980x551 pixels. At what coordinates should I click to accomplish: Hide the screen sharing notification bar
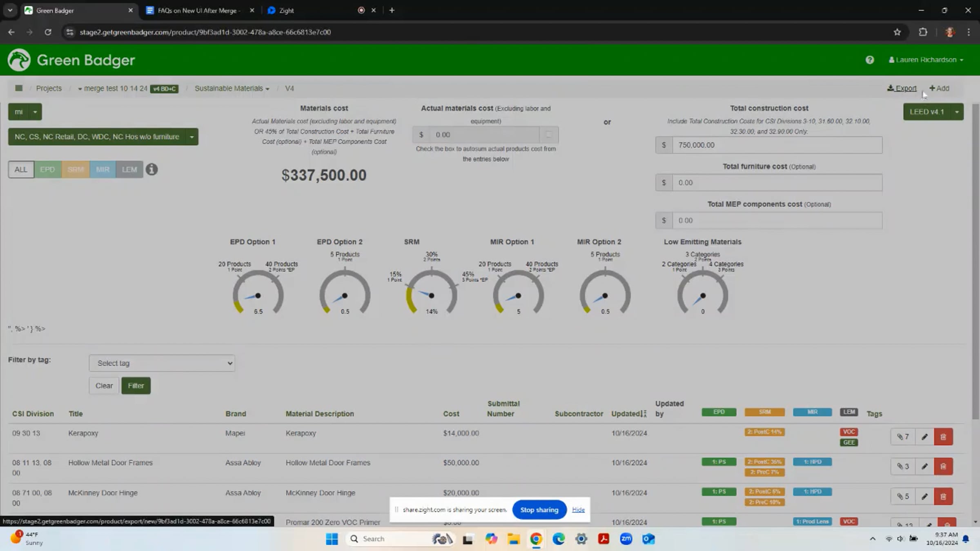click(x=578, y=510)
